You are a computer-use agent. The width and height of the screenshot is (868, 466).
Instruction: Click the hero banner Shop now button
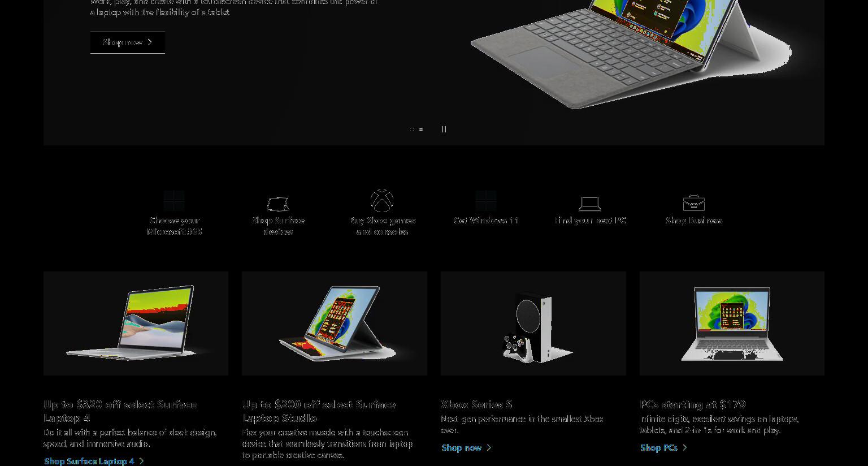[x=128, y=42]
